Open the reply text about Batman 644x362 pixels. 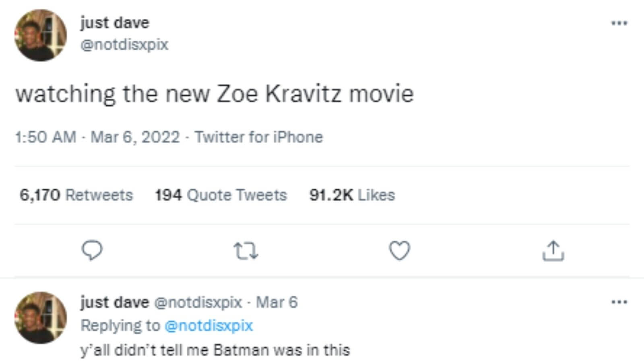[x=215, y=350]
